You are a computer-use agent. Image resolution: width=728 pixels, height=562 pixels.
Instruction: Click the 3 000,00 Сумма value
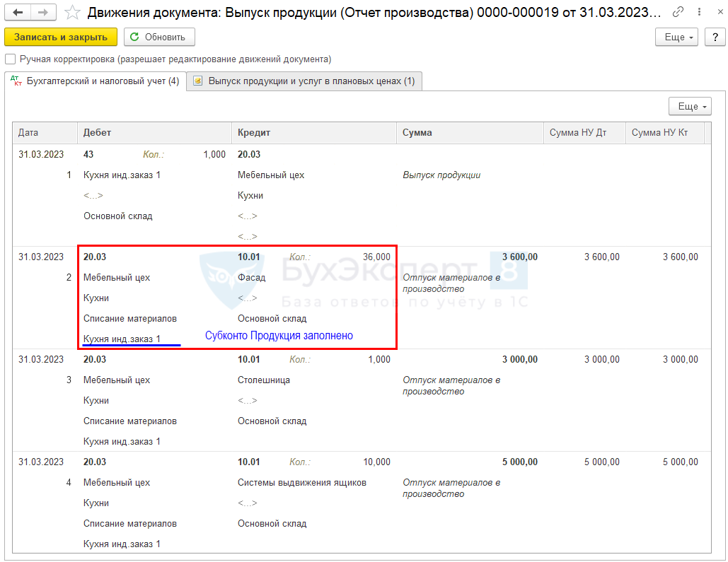click(x=519, y=360)
